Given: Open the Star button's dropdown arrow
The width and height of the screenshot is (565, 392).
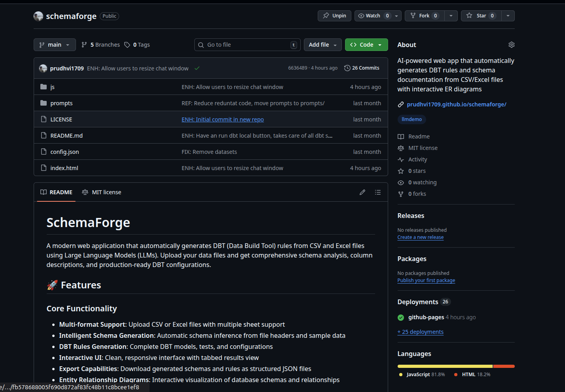Looking at the screenshot, I should [x=508, y=15].
